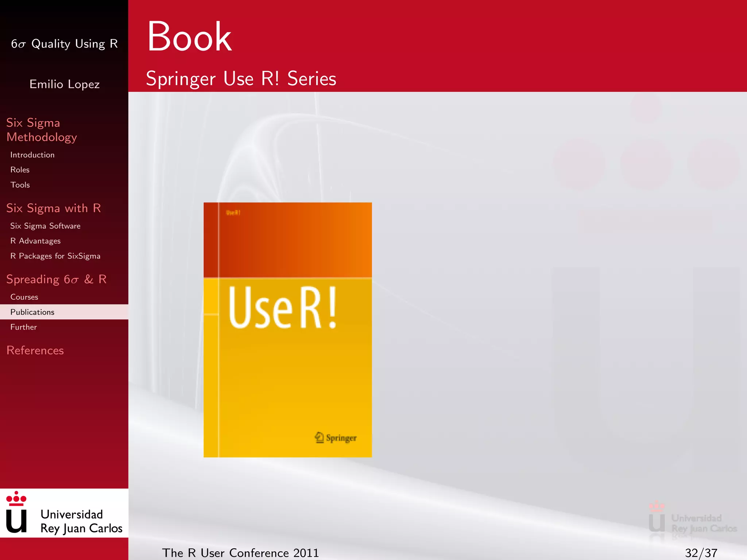Jump to the Roles subsection
Viewport: 747px width, 560px height.
coord(20,170)
